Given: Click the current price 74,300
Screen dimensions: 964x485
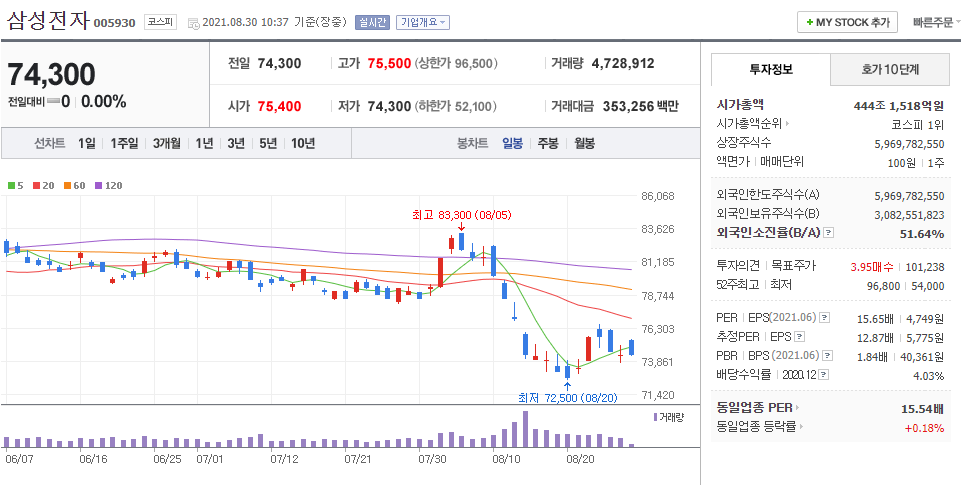Looking at the screenshot, I should click(52, 74).
